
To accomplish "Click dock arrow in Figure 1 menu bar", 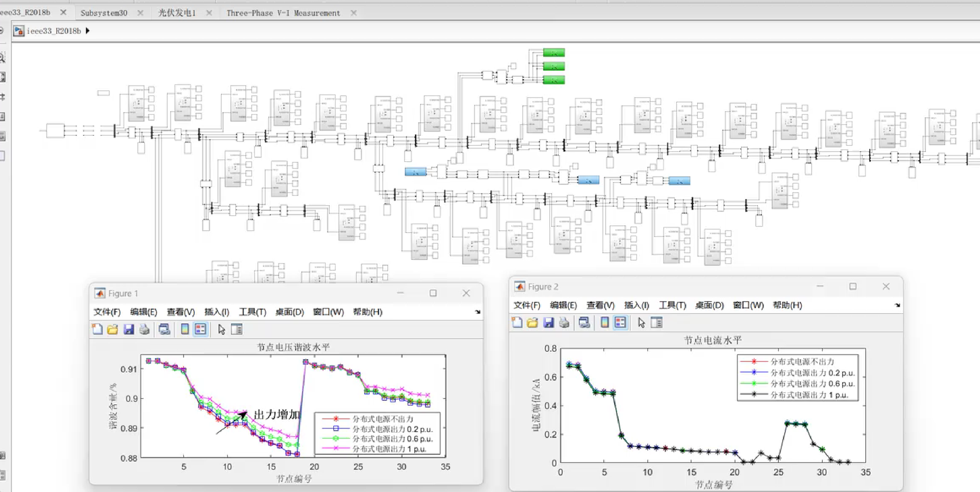I will [x=478, y=312].
